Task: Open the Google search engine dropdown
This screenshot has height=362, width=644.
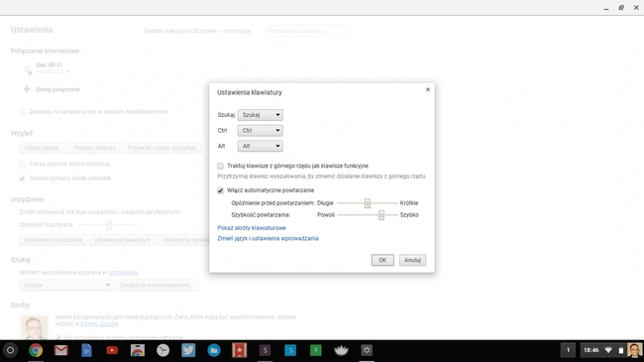Action: click(65, 285)
